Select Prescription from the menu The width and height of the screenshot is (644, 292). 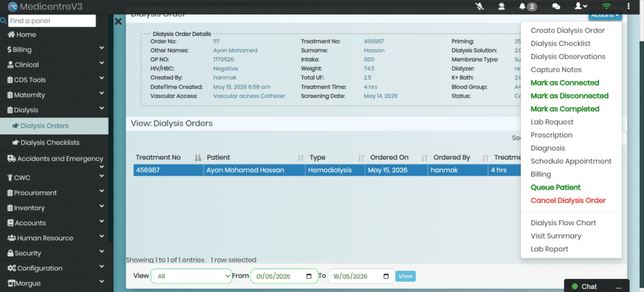tap(552, 135)
